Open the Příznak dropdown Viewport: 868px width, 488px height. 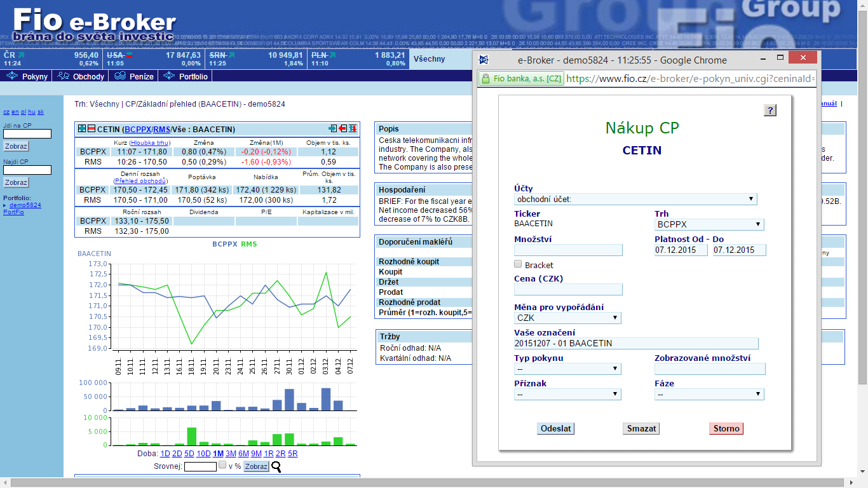567,394
